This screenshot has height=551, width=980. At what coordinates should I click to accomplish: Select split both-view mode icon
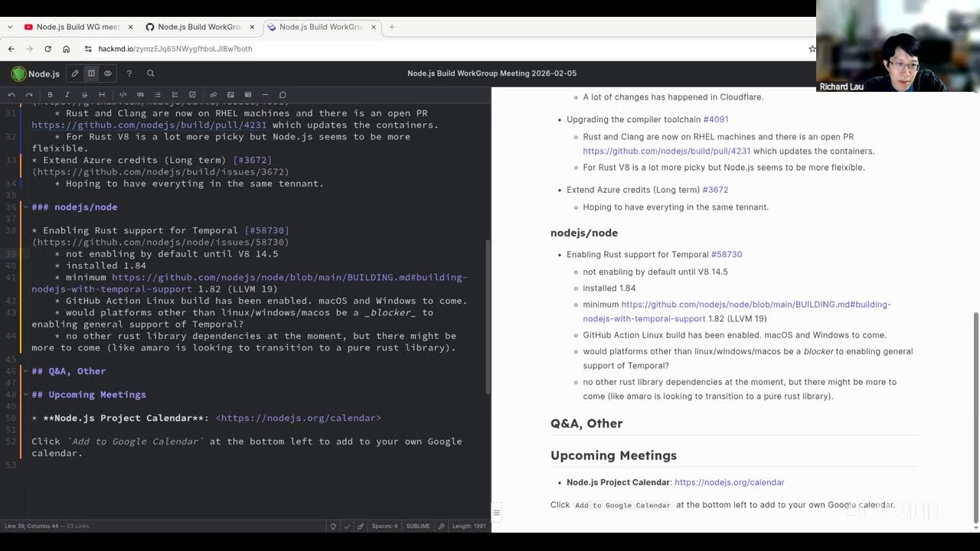pyautogui.click(x=91, y=73)
